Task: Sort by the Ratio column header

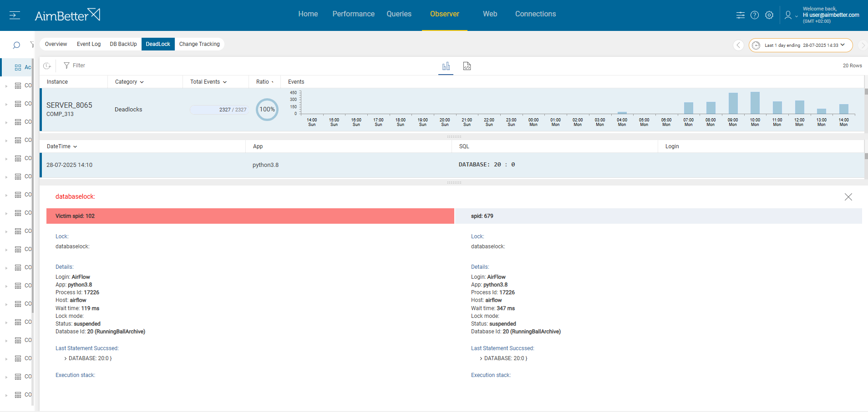Action: (265, 82)
